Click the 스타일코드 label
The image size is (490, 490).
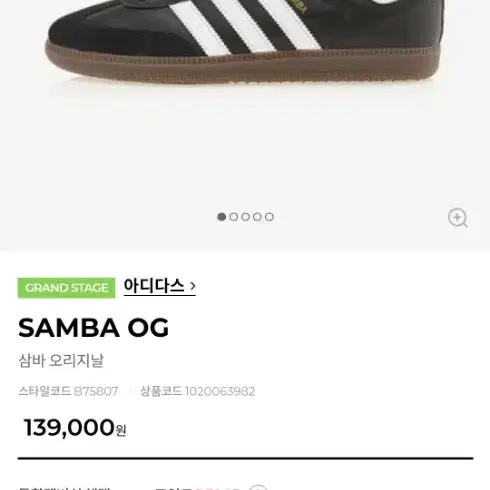tap(45, 391)
